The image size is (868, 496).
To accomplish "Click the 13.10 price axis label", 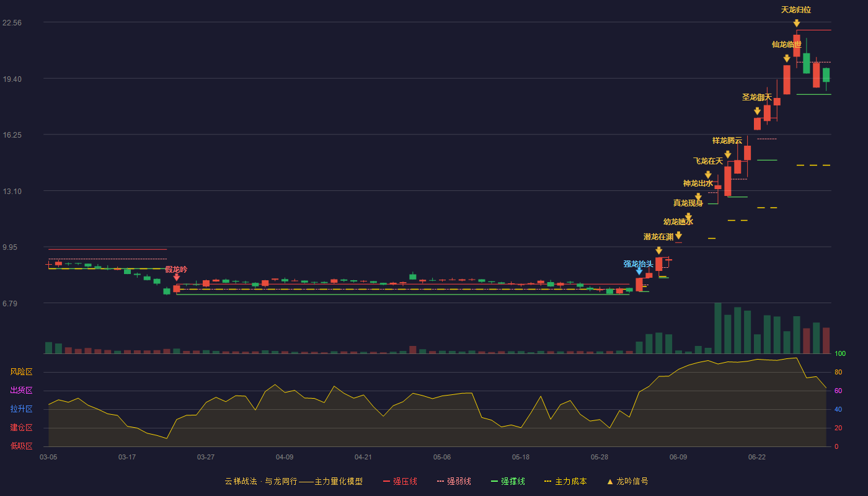I will point(12,191).
